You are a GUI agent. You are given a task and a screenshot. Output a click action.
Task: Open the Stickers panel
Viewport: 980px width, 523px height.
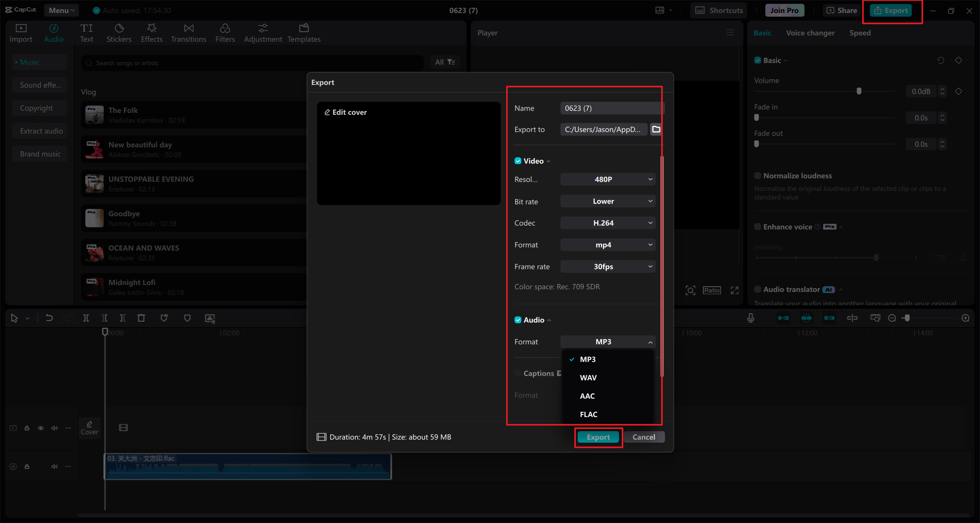(119, 33)
